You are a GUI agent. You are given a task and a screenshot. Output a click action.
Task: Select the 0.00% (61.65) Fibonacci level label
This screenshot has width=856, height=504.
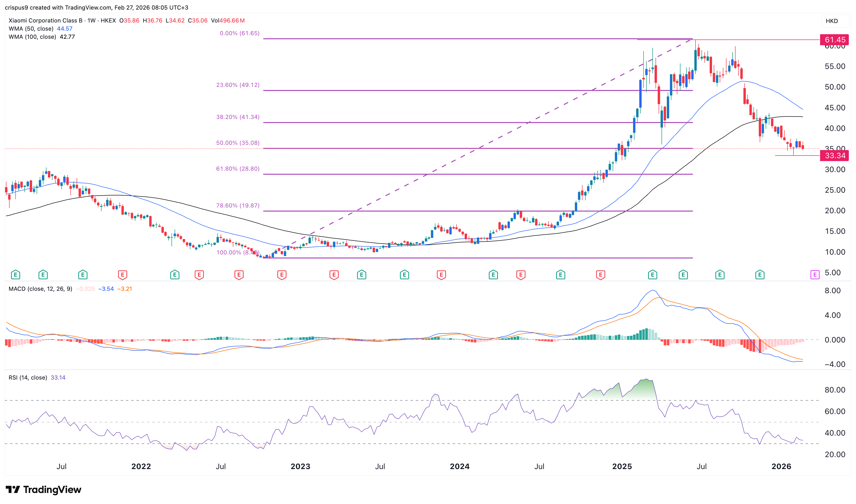click(239, 33)
